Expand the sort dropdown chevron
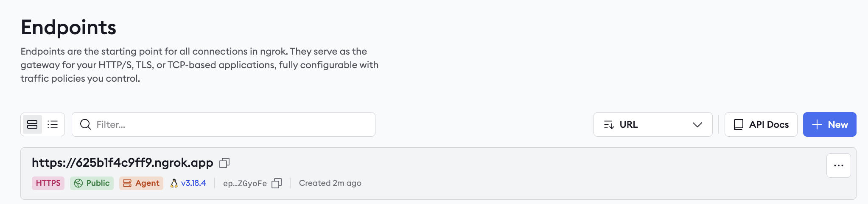868x204 pixels. pyautogui.click(x=697, y=125)
